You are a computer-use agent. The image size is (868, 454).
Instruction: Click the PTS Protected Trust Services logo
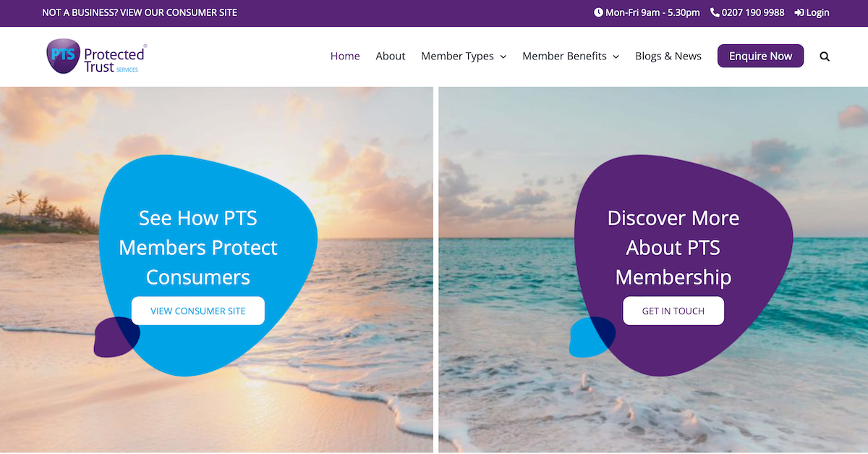(x=96, y=56)
